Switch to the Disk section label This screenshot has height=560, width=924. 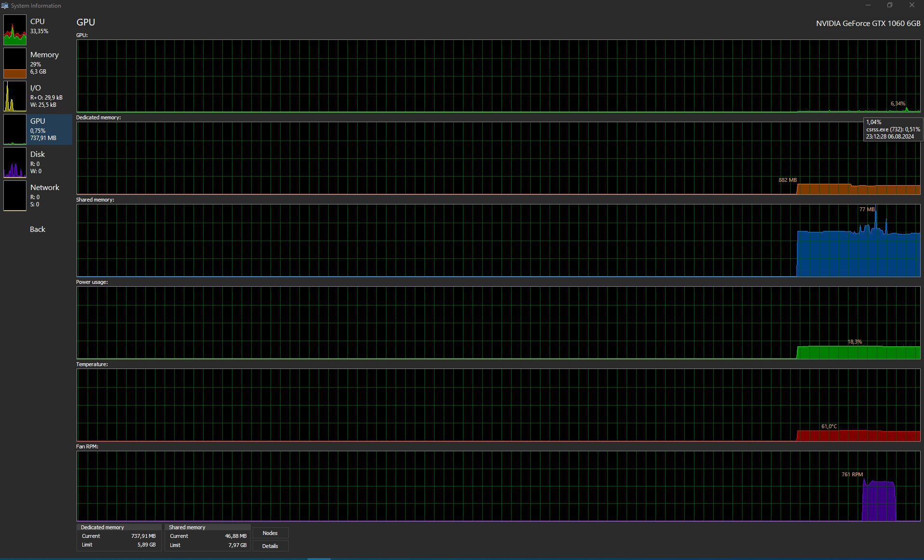tap(38, 154)
